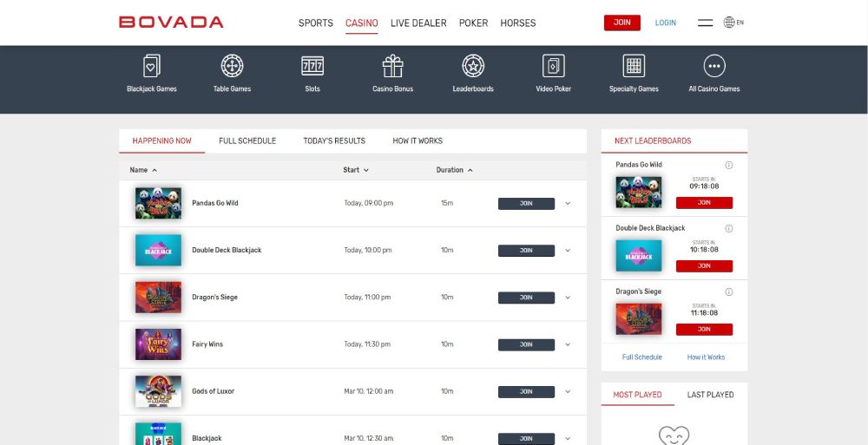
Task: Go to the Sports section
Action: click(x=316, y=23)
